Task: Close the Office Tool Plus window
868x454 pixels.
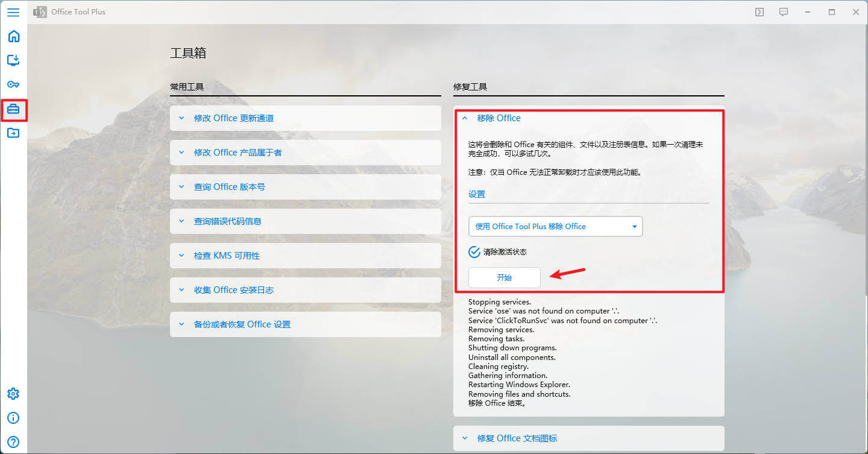Action: [x=856, y=12]
